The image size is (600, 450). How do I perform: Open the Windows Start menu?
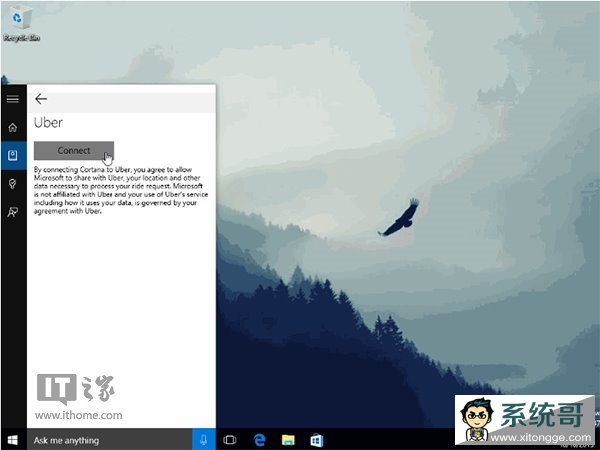point(13,440)
